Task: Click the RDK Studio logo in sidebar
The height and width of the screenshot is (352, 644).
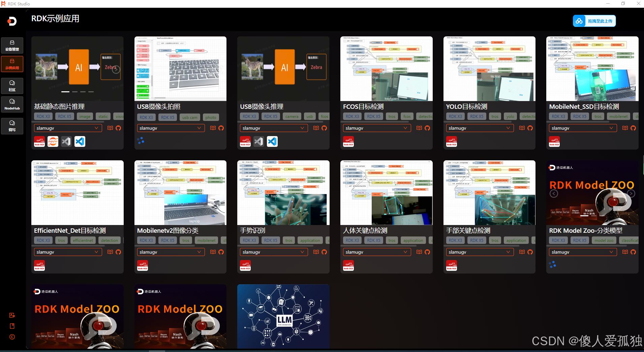Action: (12, 21)
